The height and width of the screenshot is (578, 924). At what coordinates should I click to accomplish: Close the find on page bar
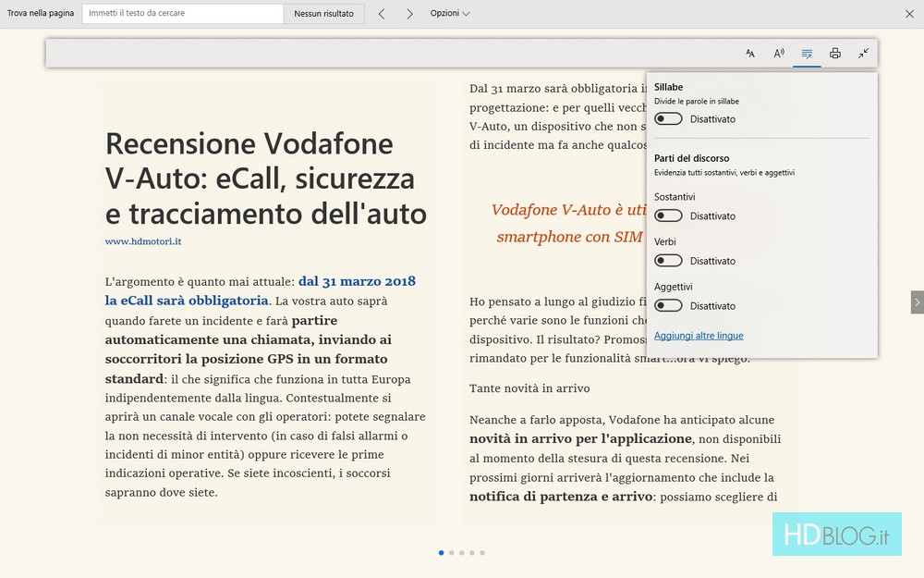click(909, 14)
